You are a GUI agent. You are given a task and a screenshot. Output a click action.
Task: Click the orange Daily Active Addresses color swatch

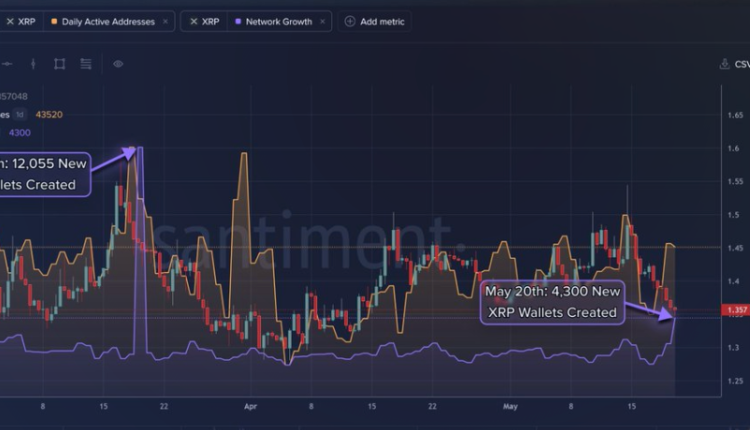click(54, 22)
